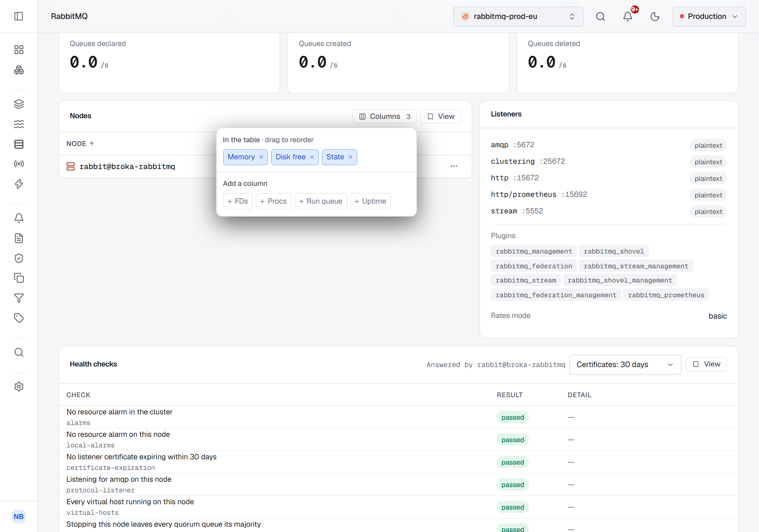The width and height of the screenshot is (759, 532).
Task: Open the broadcast radio icon in sidebar
Action: pos(19,164)
